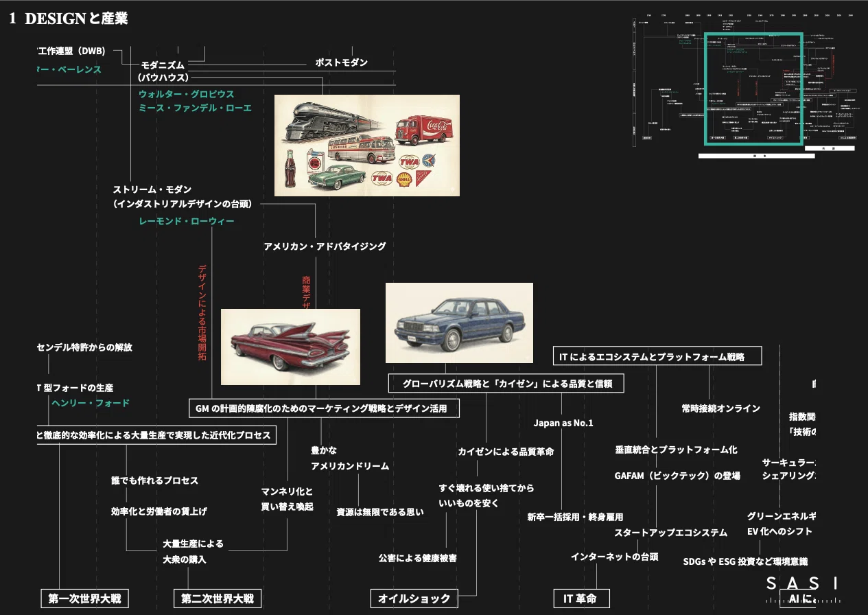This screenshot has height=615, width=868.
Task: Click the '公害による健康被害' node
Action: (x=417, y=558)
